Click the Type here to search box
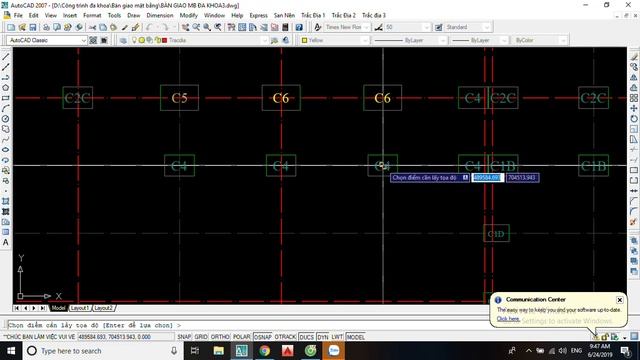The height and width of the screenshot is (360, 640). [102, 351]
